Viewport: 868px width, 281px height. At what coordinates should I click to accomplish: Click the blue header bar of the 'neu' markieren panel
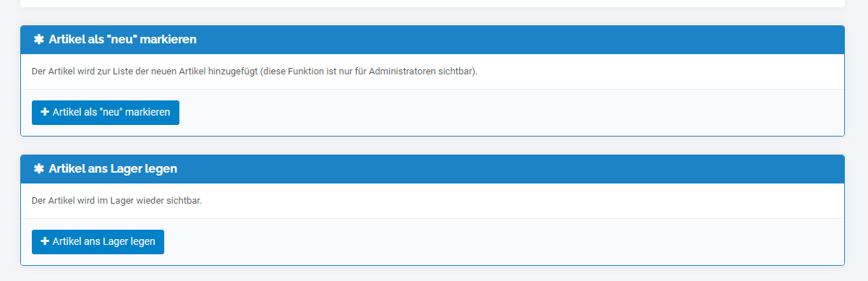(x=433, y=40)
